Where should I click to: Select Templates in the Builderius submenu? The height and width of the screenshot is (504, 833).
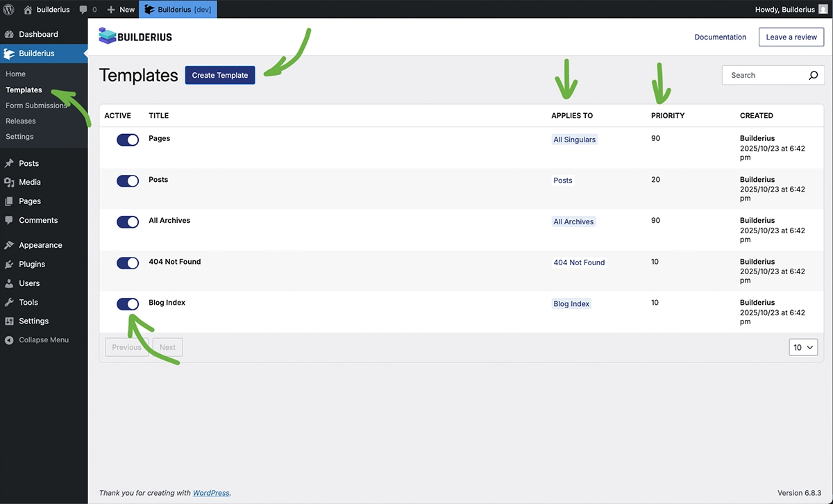[x=24, y=89]
